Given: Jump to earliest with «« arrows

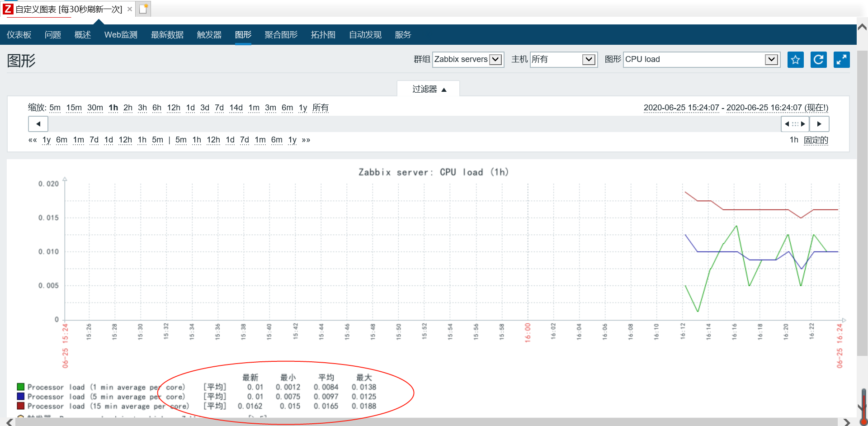Looking at the screenshot, I should [33, 140].
